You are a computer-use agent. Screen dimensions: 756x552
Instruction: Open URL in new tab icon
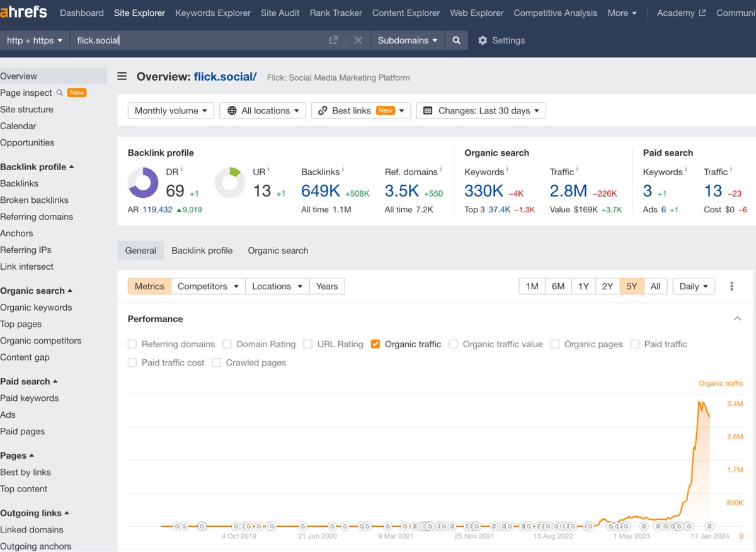point(333,40)
